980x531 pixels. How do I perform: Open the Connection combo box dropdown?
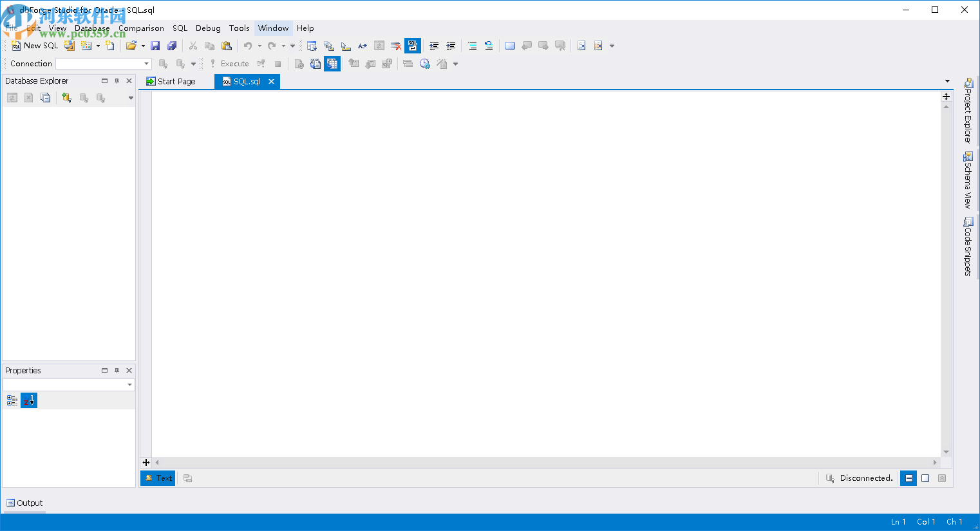pos(146,63)
